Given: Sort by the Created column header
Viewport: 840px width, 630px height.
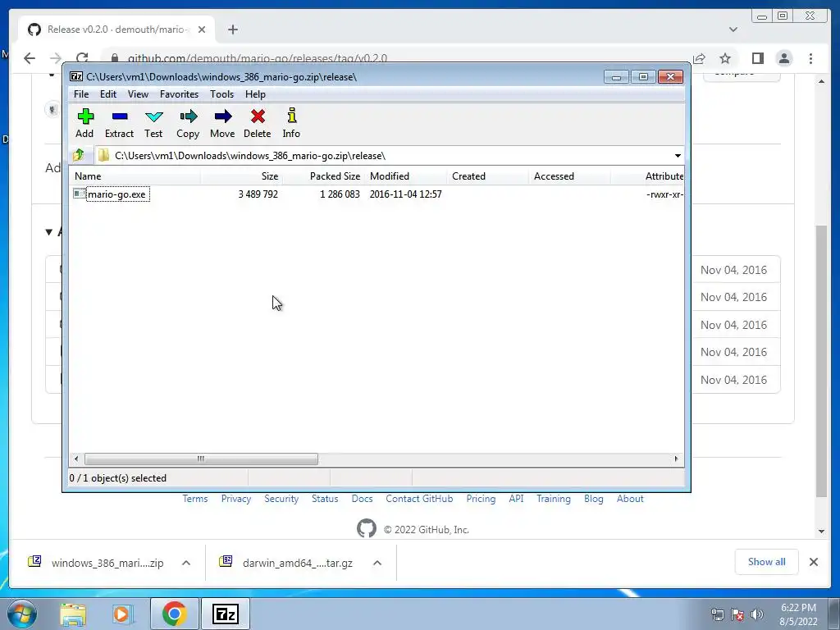Looking at the screenshot, I should (487, 176).
